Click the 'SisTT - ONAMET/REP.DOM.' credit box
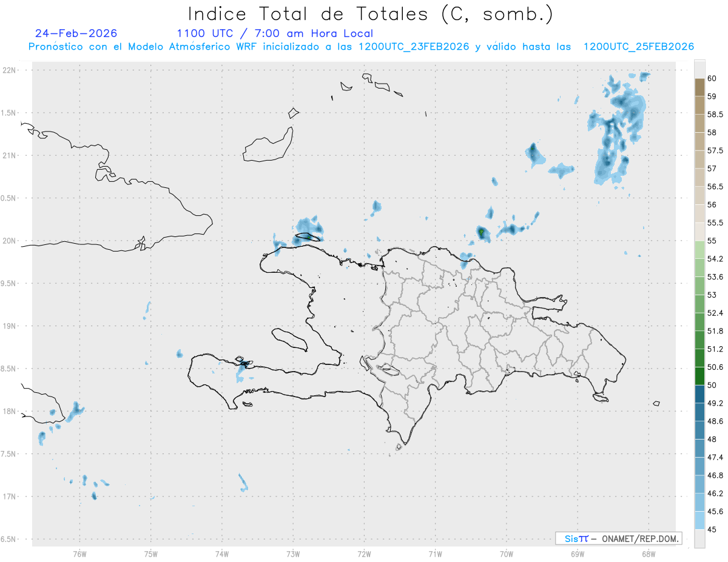 [618, 538]
